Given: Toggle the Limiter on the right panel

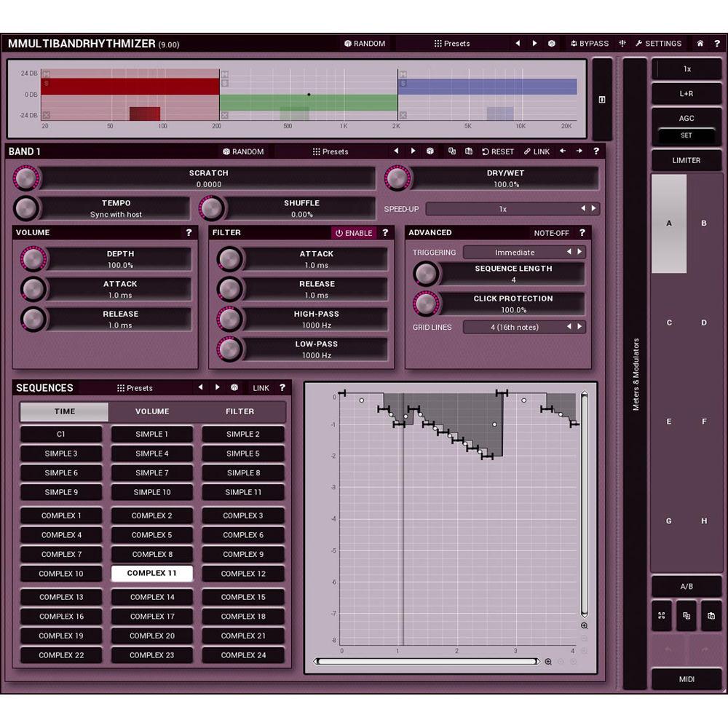Looking at the screenshot, I should 686,160.
